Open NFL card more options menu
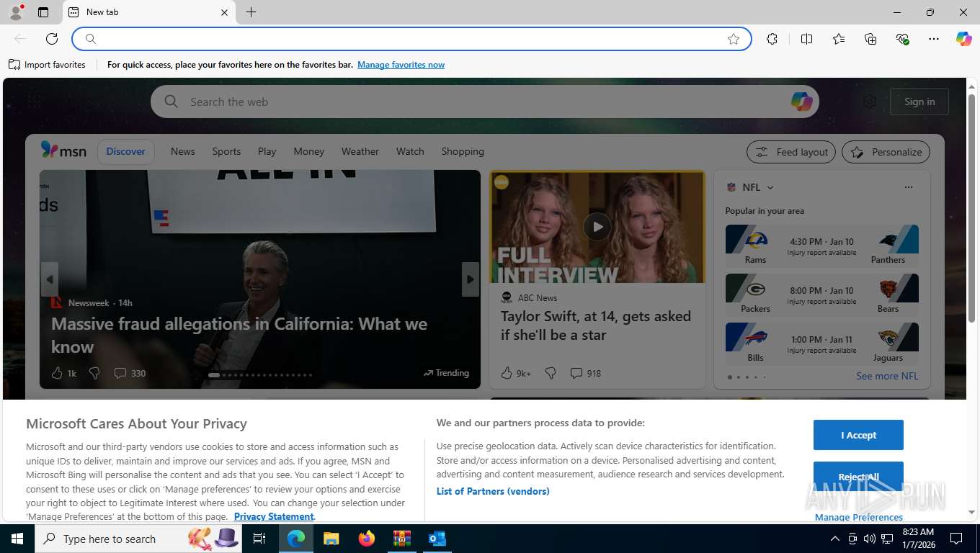This screenshot has height=553, width=980. (908, 187)
